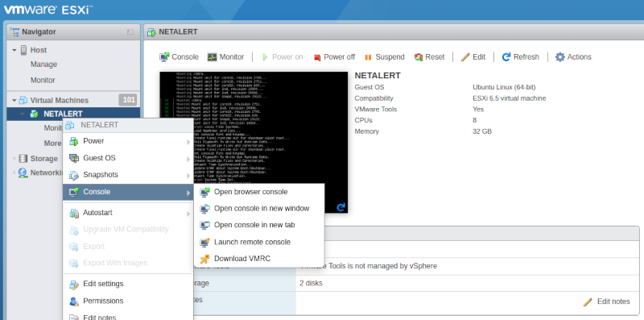Collapse the Host tree node
This screenshot has height=320, width=644.
coord(14,50)
